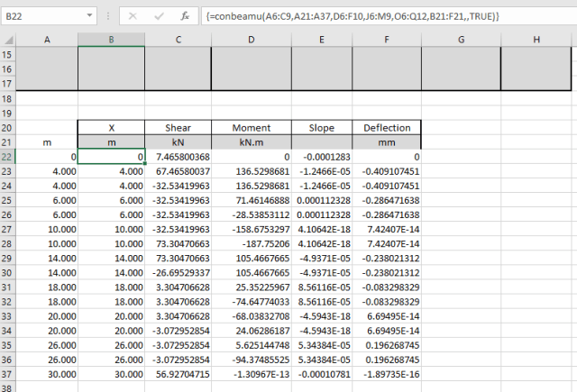Image resolution: width=577 pixels, height=392 pixels.
Task: Select row 22 header
Action: (7, 157)
